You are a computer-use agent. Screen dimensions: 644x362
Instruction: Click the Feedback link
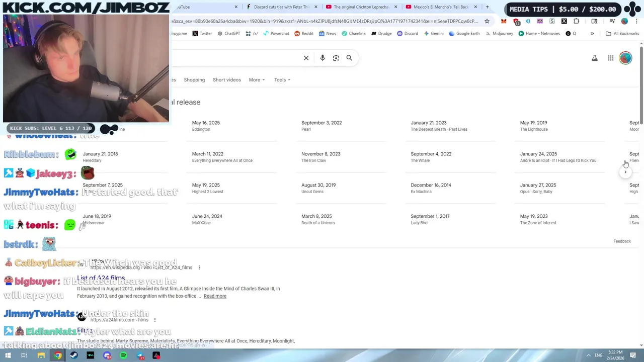(x=622, y=241)
